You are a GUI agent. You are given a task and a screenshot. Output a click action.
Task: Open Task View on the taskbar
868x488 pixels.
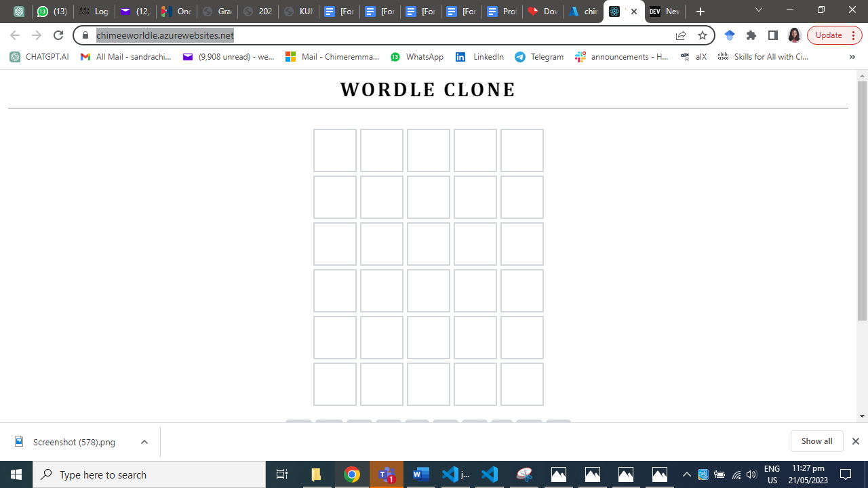click(x=282, y=474)
